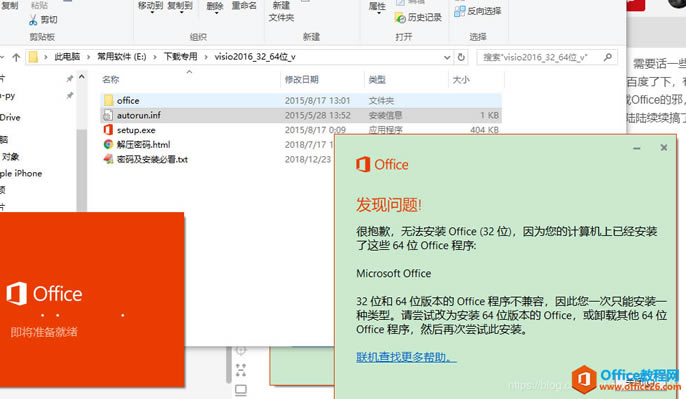Image resolution: width=686 pixels, height=399 pixels.
Task: Click the 2015/8/17 13:01 date of office folder
Action: 317,101
